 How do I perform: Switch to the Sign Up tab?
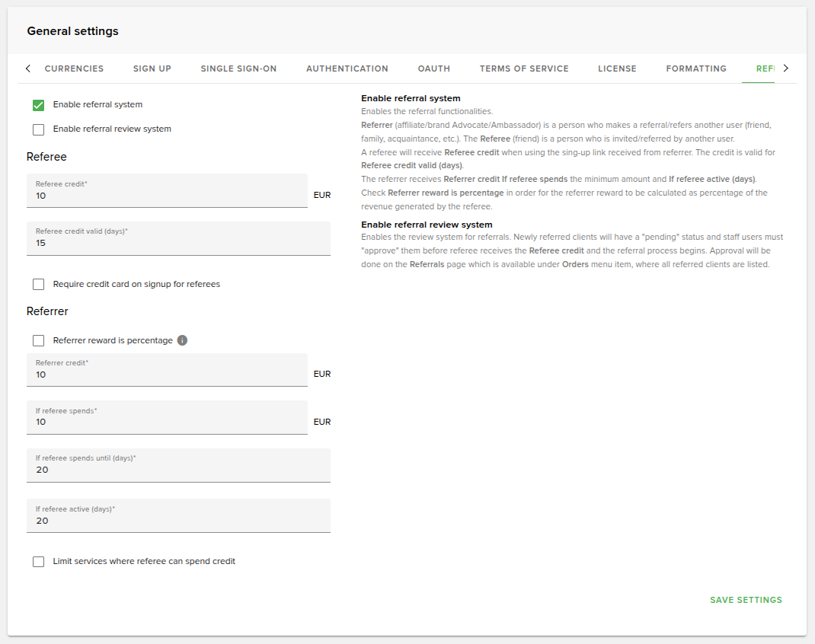tap(152, 69)
